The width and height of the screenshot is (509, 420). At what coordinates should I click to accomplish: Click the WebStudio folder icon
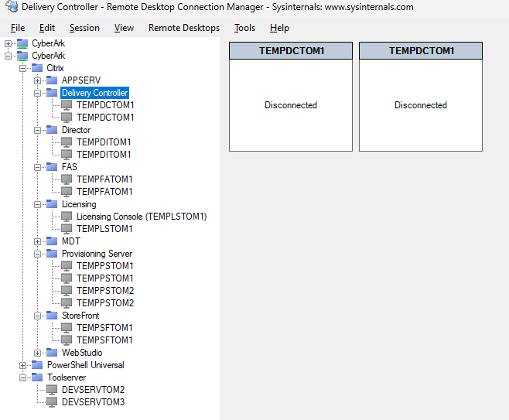(x=52, y=353)
